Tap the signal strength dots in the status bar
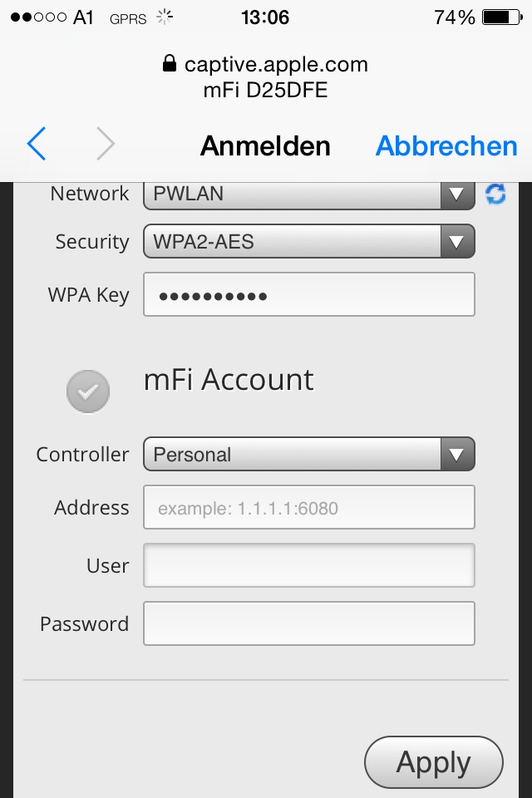Viewport: 532px width, 798px height. coord(38,17)
